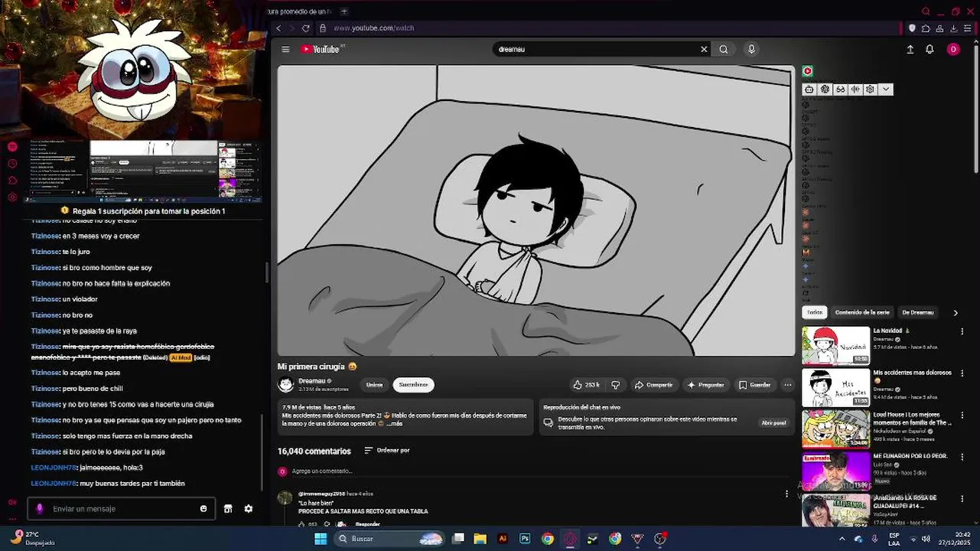Open options for Loud House video
The height and width of the screenshot is (551, 980).
[962, 415]
